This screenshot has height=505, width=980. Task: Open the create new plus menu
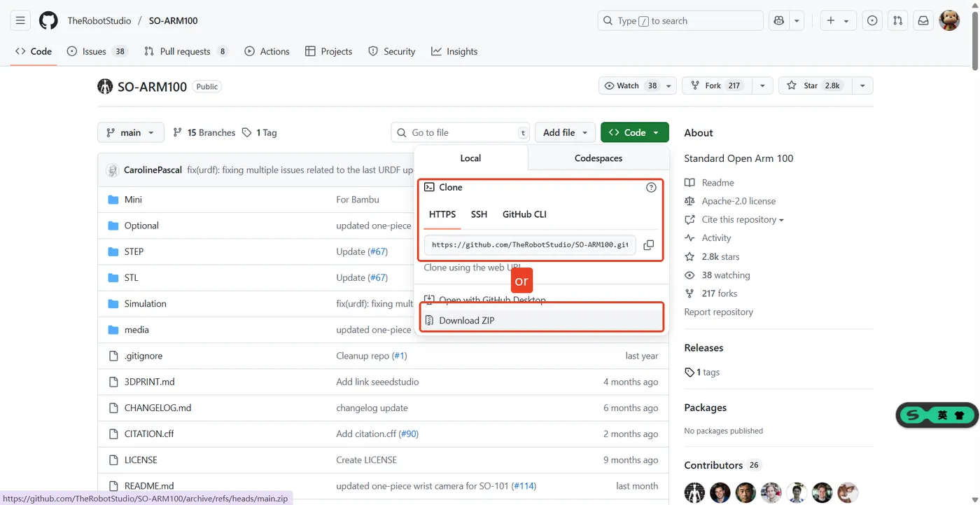837,20
